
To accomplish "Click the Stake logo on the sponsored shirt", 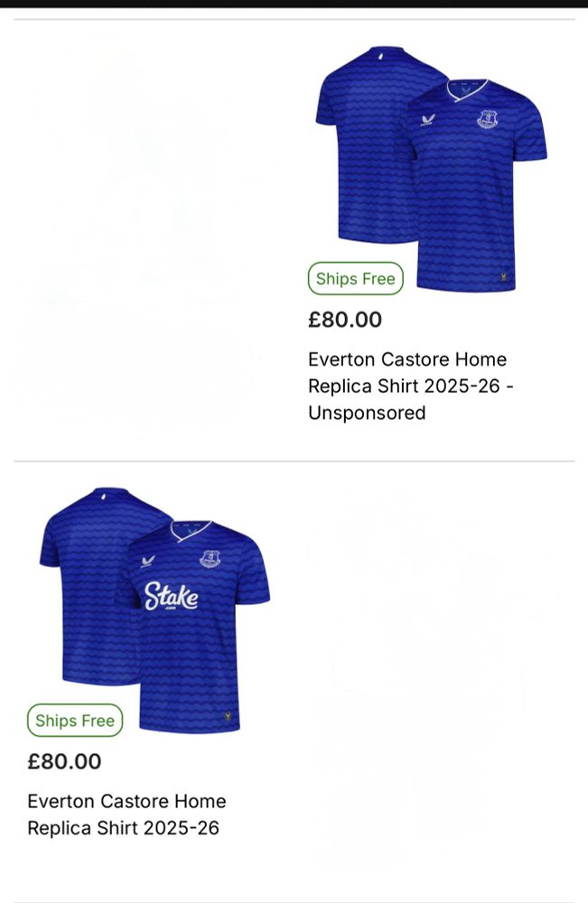I will coord(171,596).
